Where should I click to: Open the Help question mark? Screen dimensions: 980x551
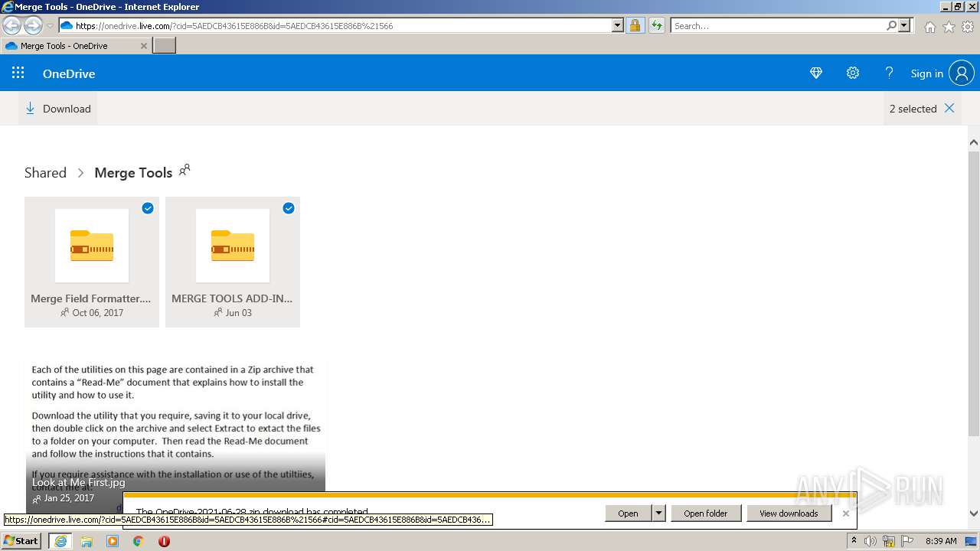click(889, 73)
